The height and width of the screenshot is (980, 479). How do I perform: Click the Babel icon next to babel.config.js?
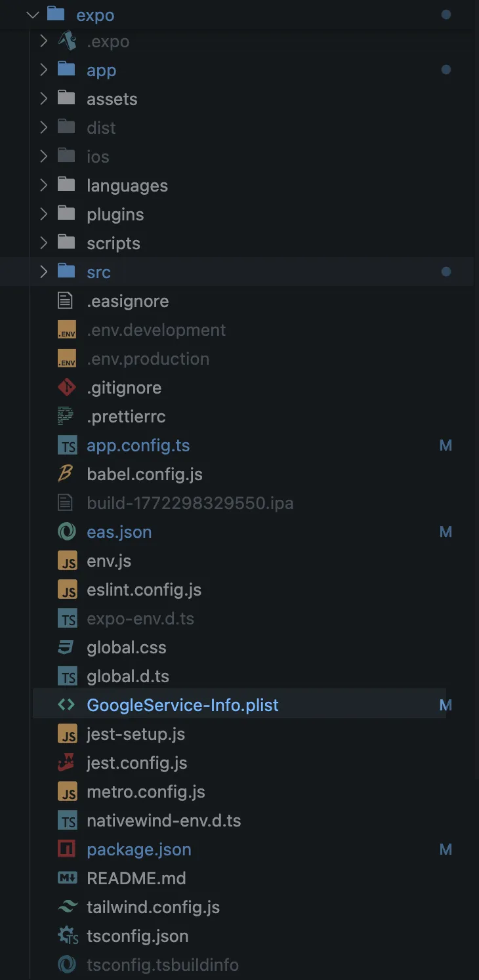click(x=66, y=474)
